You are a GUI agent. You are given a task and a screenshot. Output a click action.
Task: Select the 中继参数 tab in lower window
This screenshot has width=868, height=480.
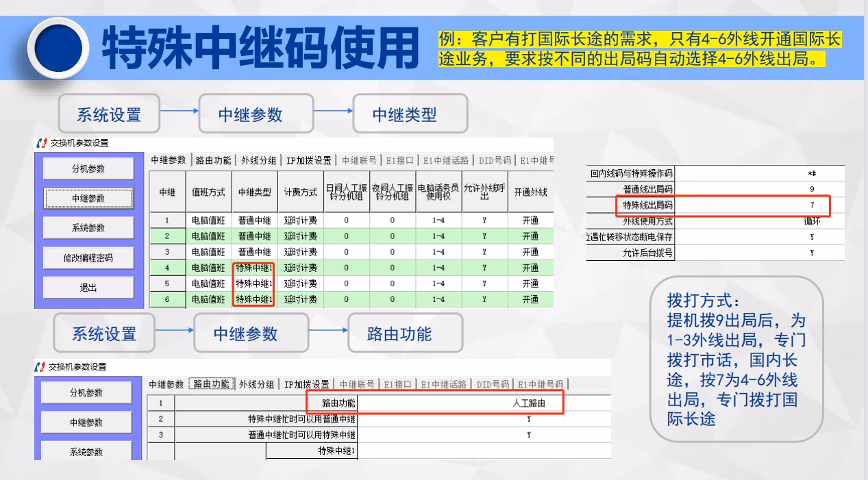166,384
